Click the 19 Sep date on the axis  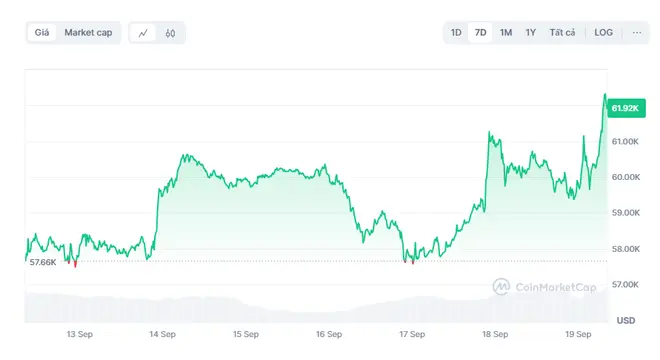[578, 334]
